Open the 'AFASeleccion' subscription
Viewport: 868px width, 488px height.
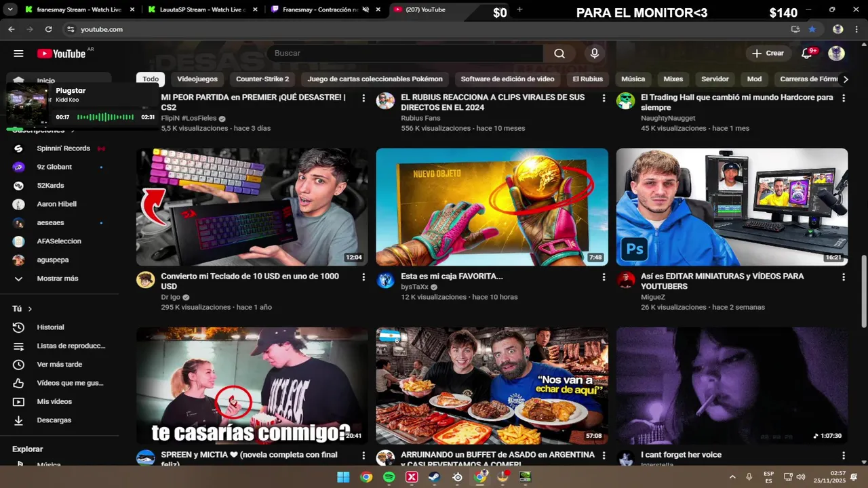coord(60,241)
